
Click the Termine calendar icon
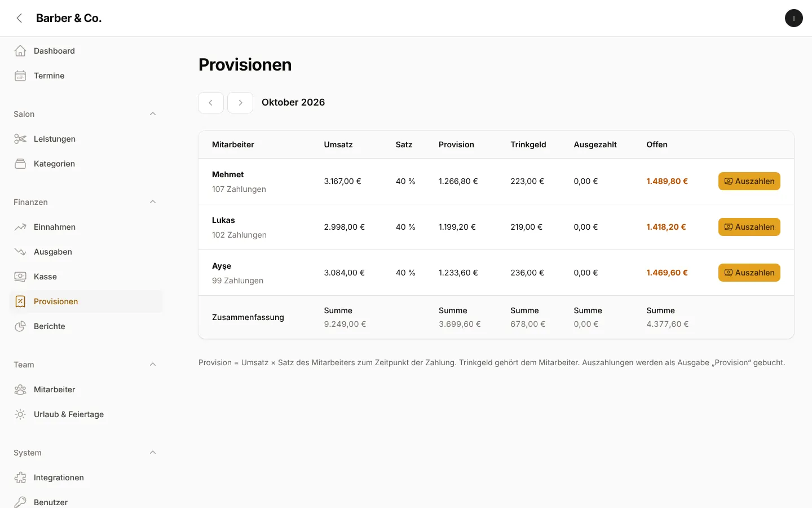20,76
